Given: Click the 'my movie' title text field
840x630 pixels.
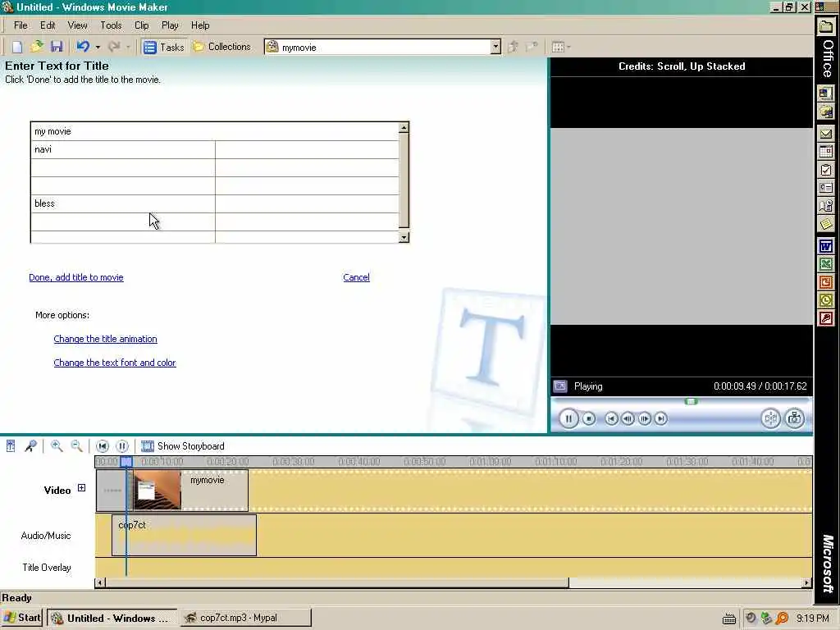Looking at the screenshot, I should click(x=215, y=131).
